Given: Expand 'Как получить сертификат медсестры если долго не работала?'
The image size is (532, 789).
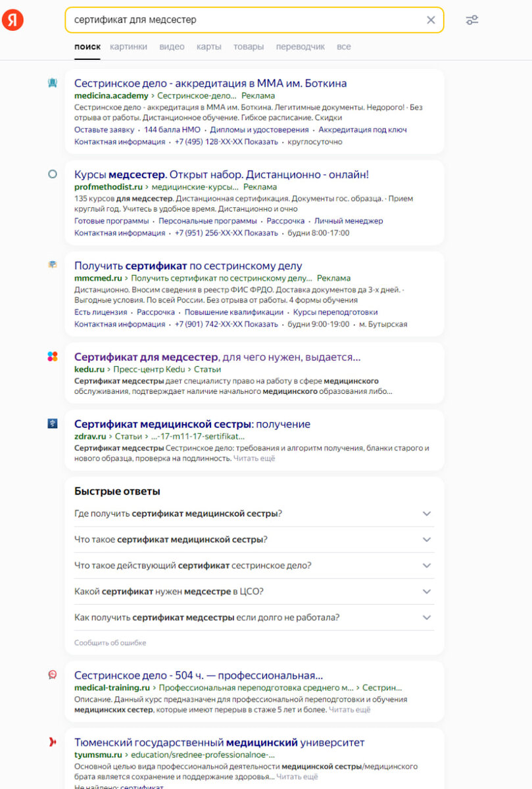Looking at the screenshot, I should tap(254, 618).
